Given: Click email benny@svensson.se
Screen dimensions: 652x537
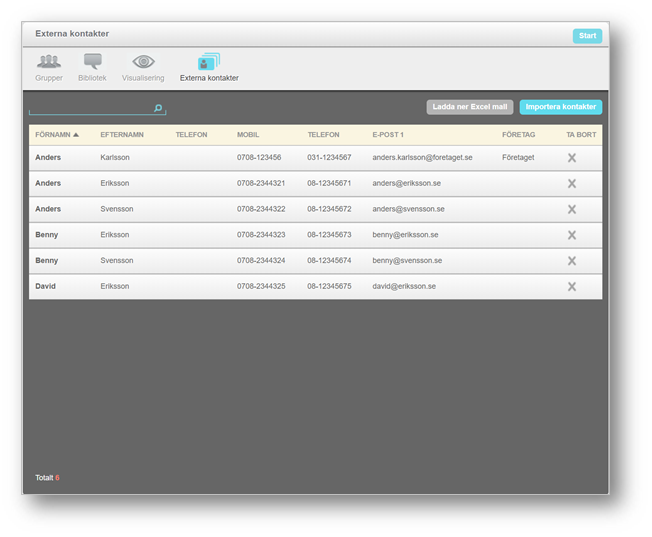Looking at the screenshot, I should point(407,261).
